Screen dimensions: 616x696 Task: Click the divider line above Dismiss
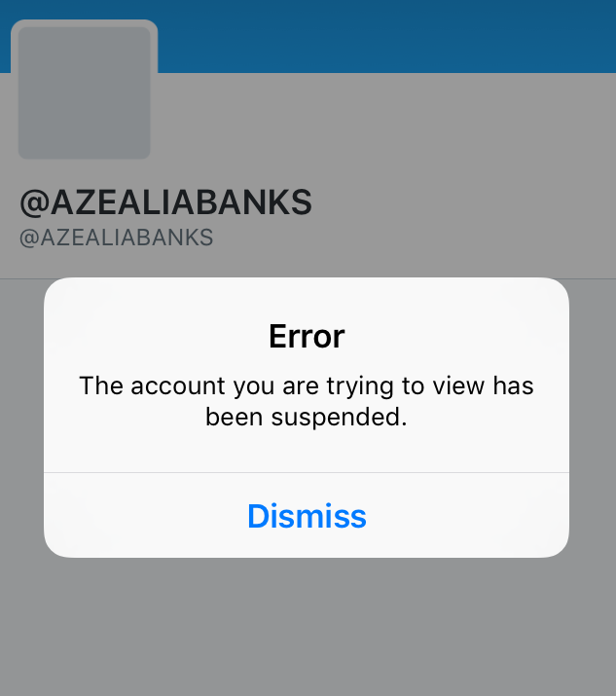click(307, 473)
